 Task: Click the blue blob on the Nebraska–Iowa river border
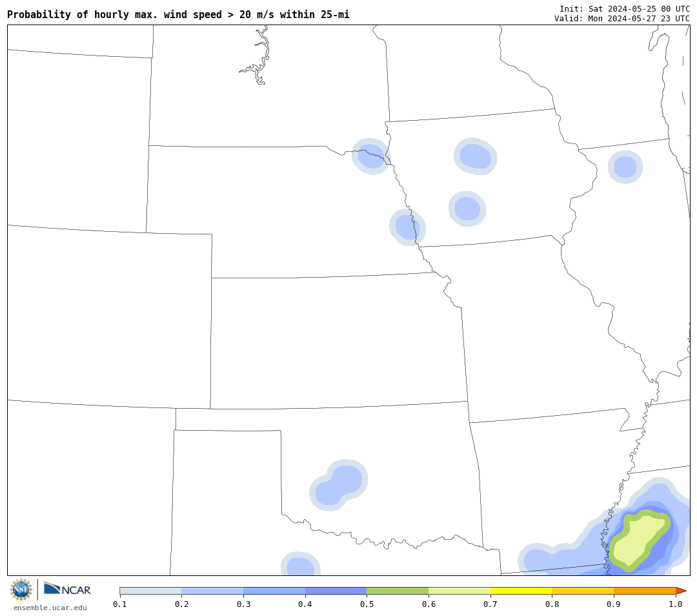tap(408, 227)
